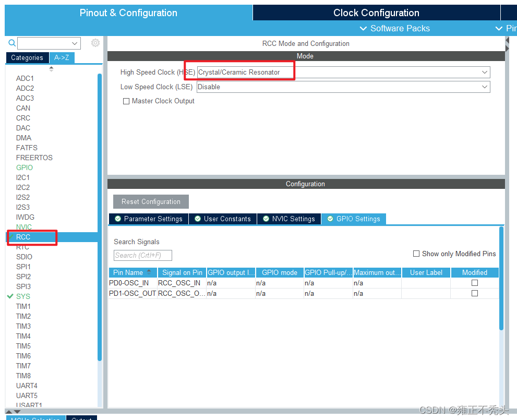The image size is (517, 420).
Task: Open the Low Speed Clock (LSE) dropdown
Action: click(x=343, y=87)
